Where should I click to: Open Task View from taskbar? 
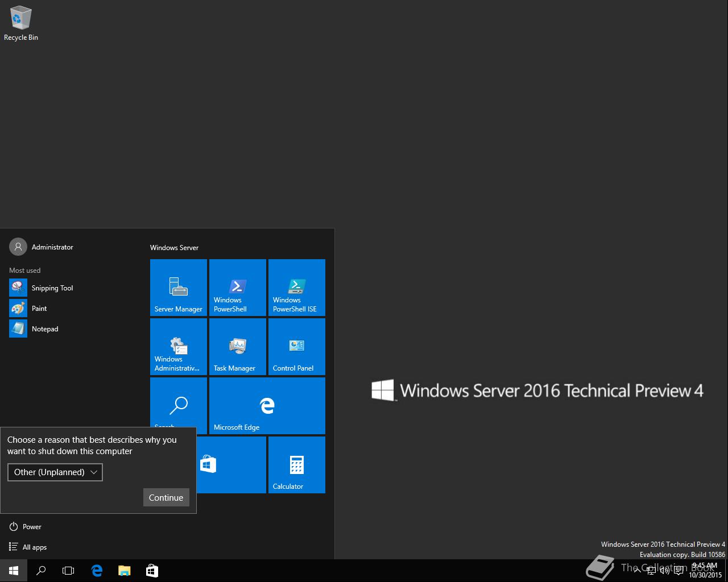tap(68, 571)
